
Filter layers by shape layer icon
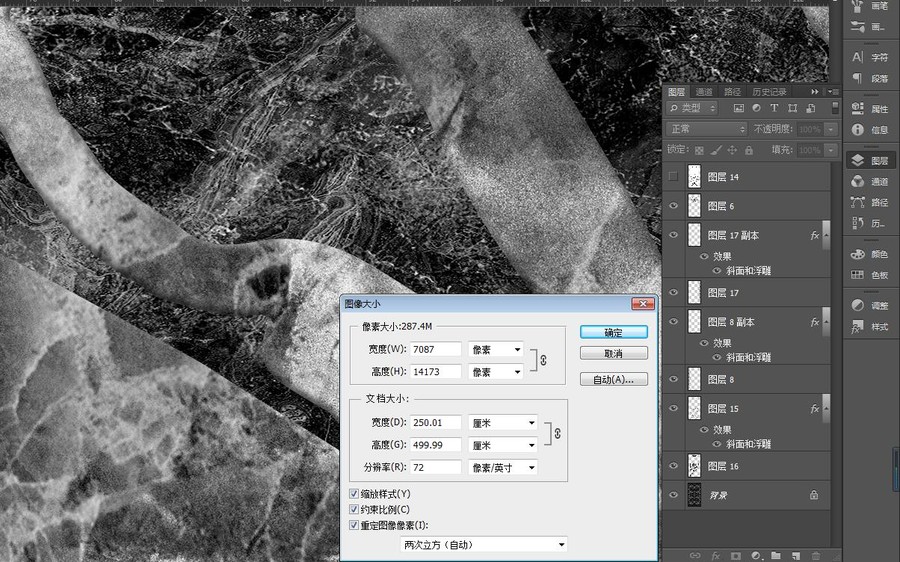[x=793, y=108]
